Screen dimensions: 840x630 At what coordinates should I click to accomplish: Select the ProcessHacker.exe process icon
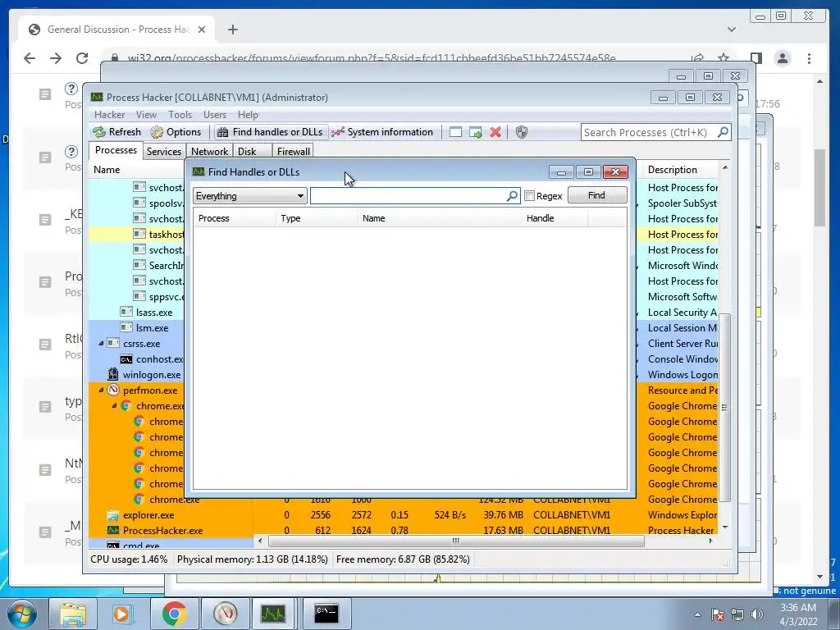point(112,531)
